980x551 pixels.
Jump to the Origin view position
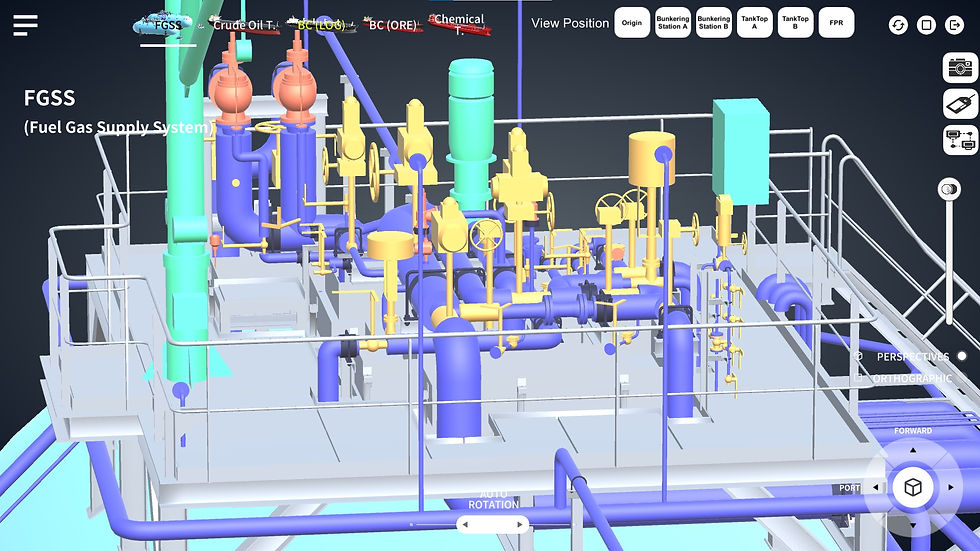632,23
